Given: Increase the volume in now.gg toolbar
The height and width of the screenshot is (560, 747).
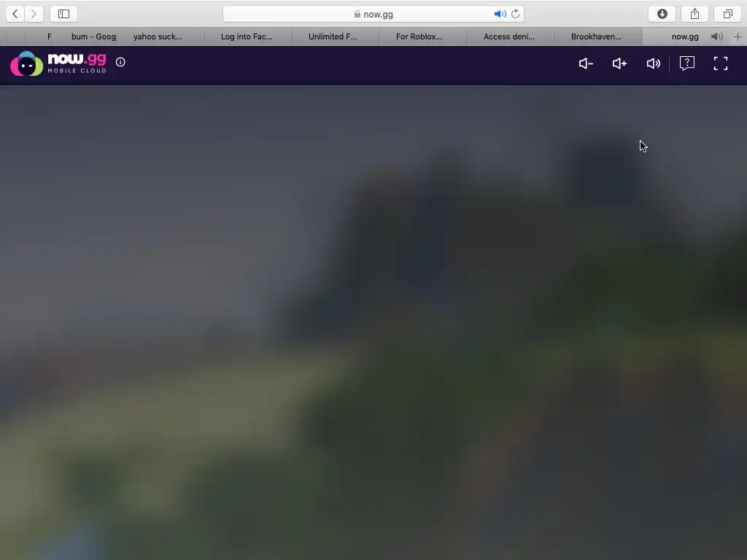Looking at the screenshot, I should click(619, 63).
